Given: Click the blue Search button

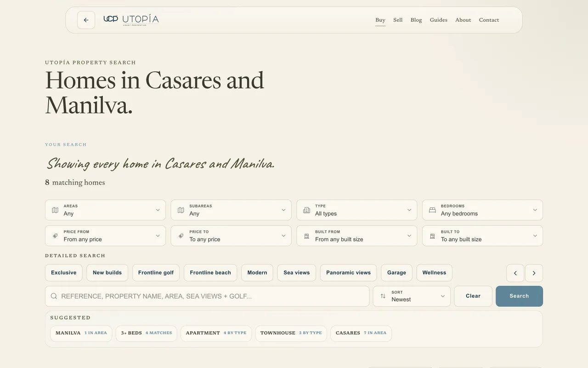Looking at the screenshot, I should point(519,296).
